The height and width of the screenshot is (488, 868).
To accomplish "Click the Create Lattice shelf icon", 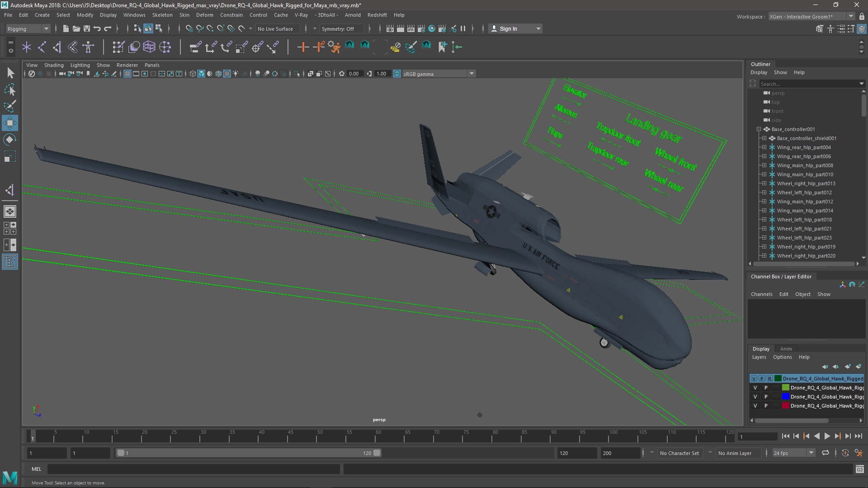I will click(149, 47).
